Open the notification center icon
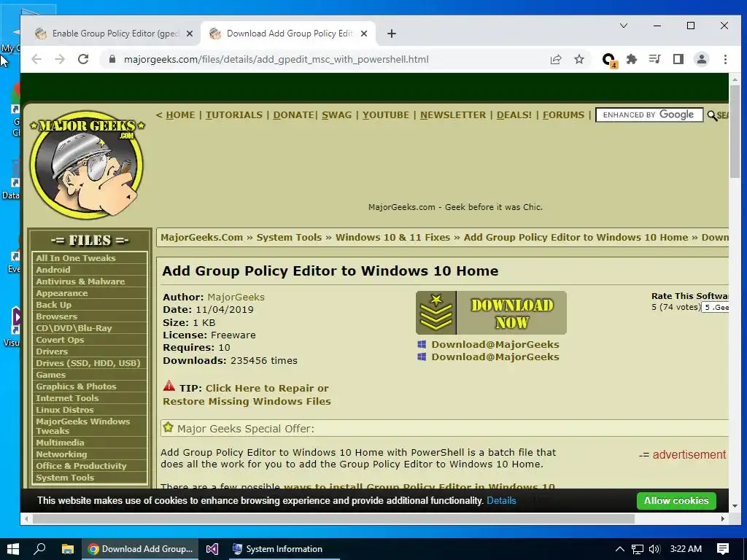The height and width of the screenshot is (560, 747). tap(723, 549)
